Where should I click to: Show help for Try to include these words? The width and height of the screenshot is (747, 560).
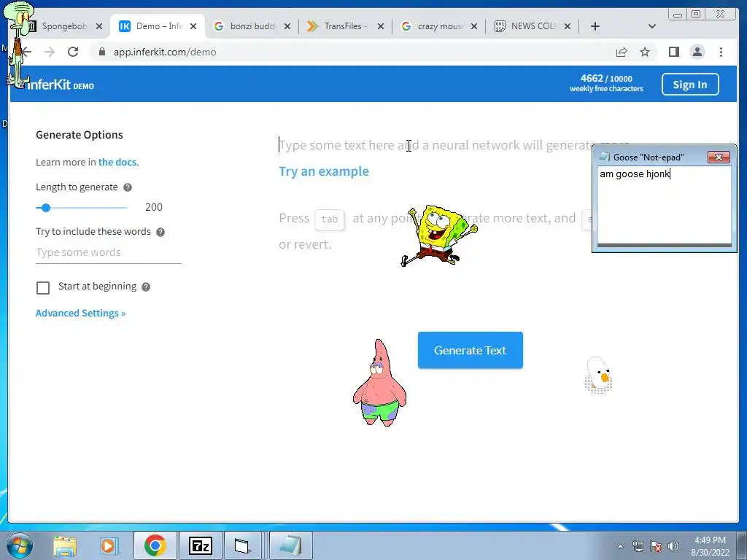160,232
